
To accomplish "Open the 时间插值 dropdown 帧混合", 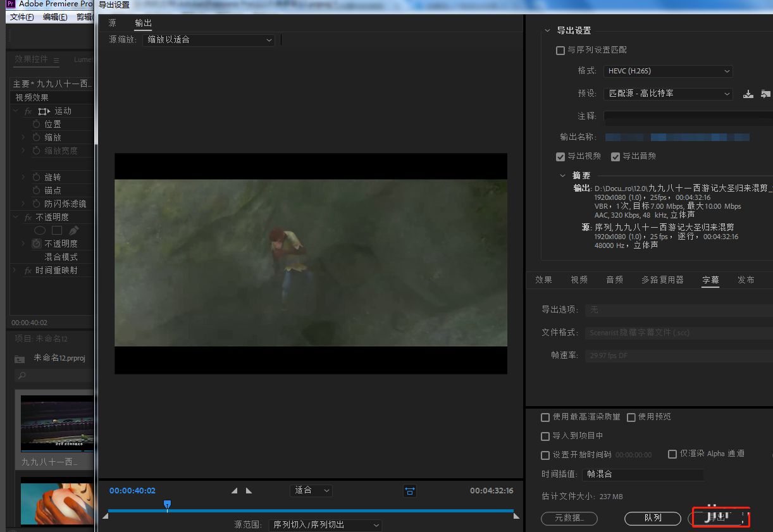I will pyautogui.click(x=643, y=474).
